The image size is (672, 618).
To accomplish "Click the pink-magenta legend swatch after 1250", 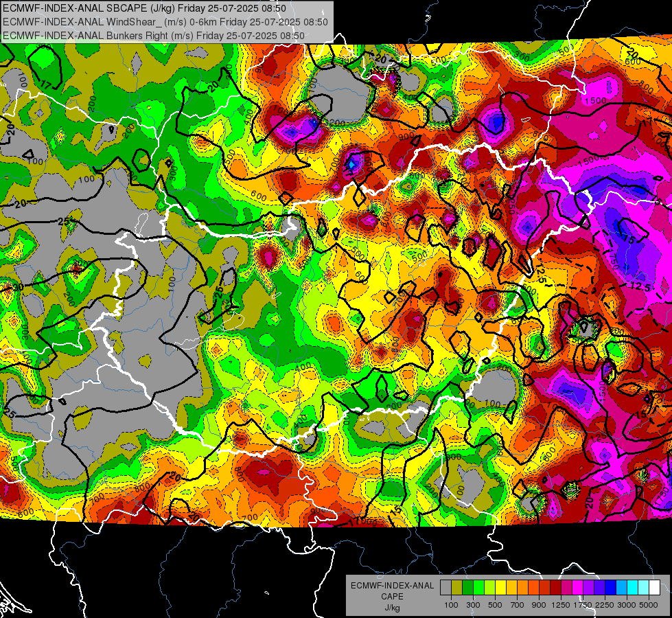I will [566, 587].
